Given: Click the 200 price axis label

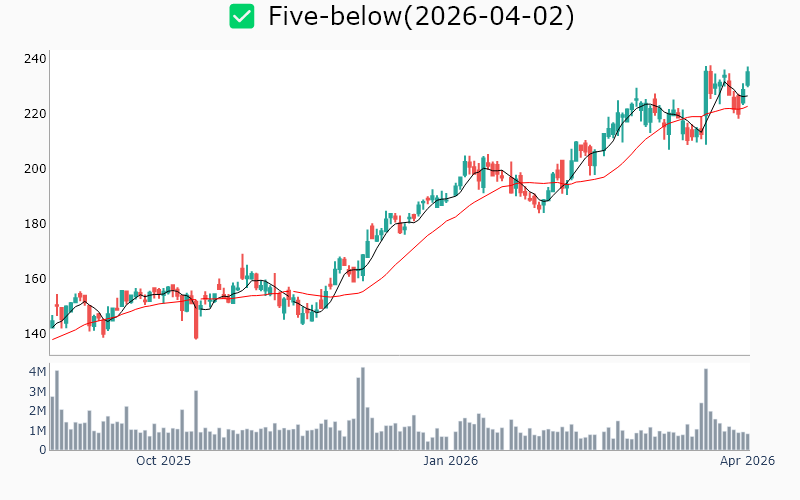Looking at the screenshot, I should 36,169.
